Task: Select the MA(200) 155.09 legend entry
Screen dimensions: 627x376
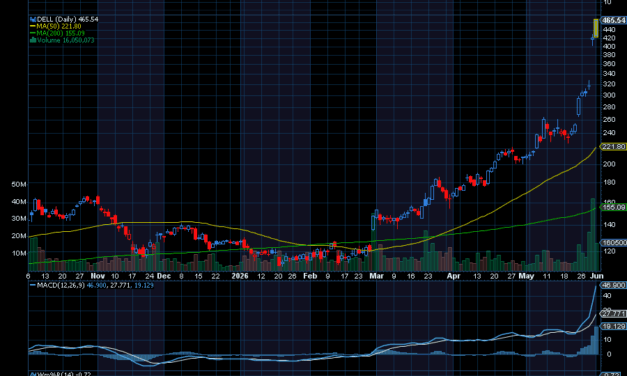Action: (60, 33)
